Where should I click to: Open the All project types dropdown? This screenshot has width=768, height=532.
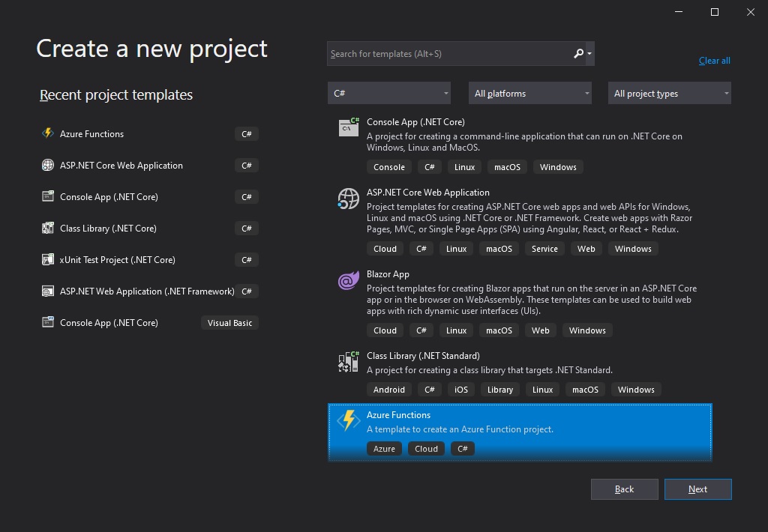[669, 93]
